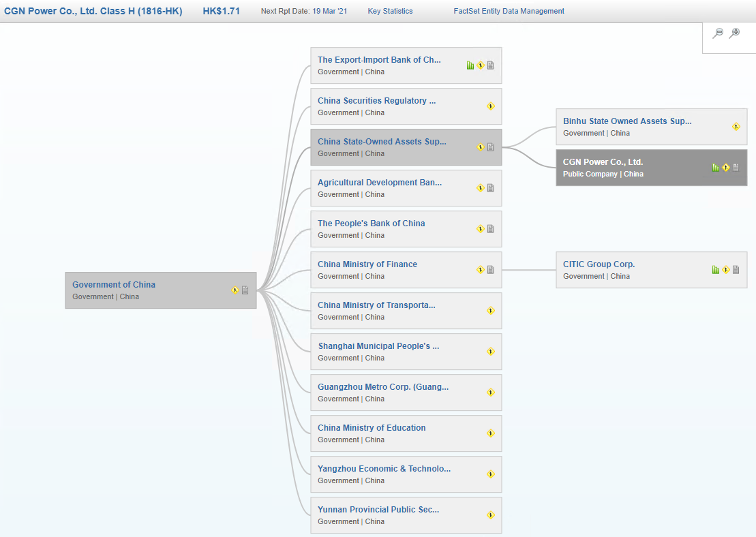Click document icon on Export-Import Bank card
This screenshot has height=537, width=756.
pyautogui.click(x=490, y=65)
